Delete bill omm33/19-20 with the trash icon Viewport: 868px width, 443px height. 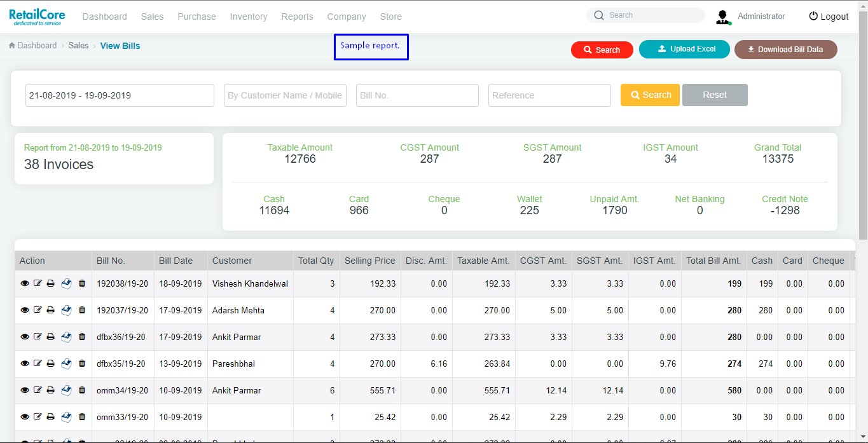pos(82,417)
